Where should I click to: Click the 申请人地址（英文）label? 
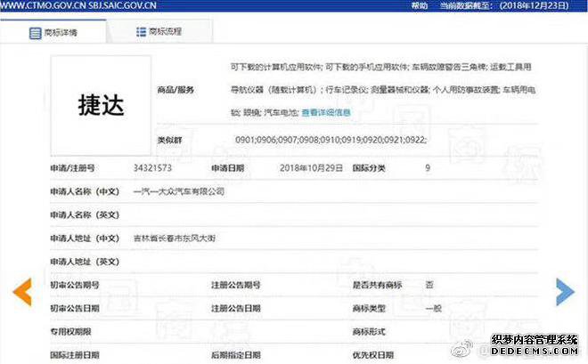pyautogui.click(x=85, y=262)
